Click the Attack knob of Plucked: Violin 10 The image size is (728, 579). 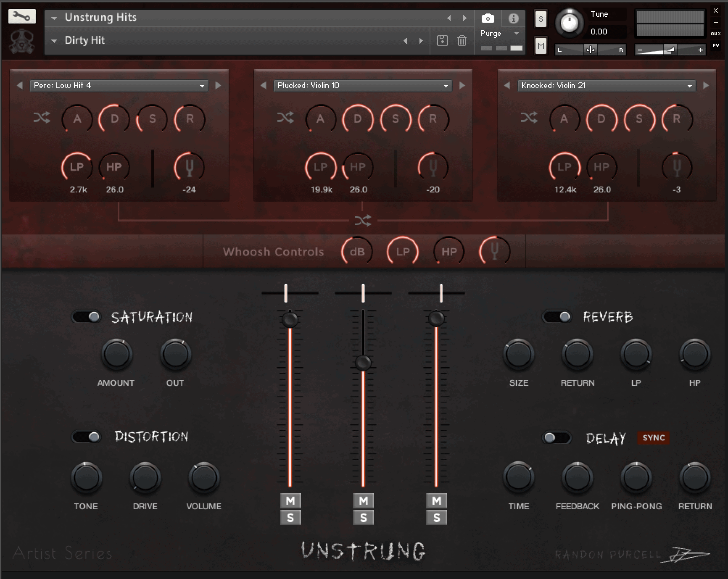(x=320, y=119)
